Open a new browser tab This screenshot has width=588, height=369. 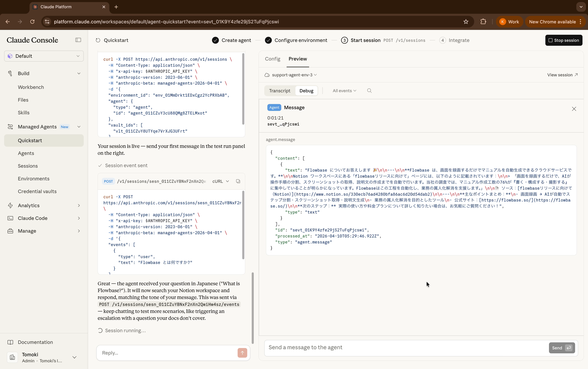116,7
